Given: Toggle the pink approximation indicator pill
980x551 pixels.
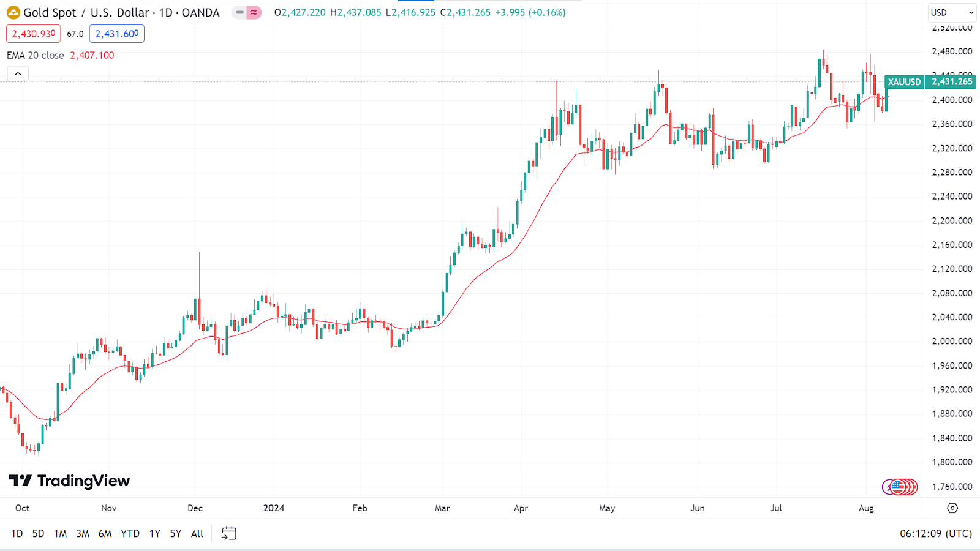Looking at the screenshot, I should [254, 12].
